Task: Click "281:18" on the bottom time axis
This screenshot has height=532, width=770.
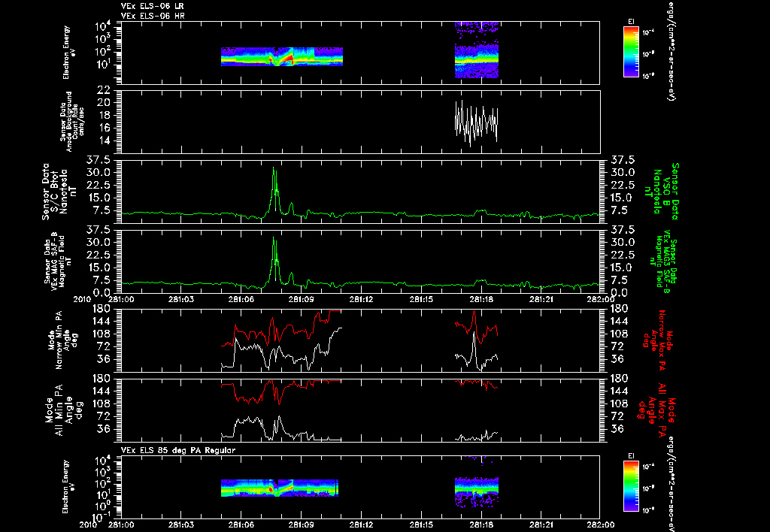Action: pyautogui.click(x=480, y=524)
